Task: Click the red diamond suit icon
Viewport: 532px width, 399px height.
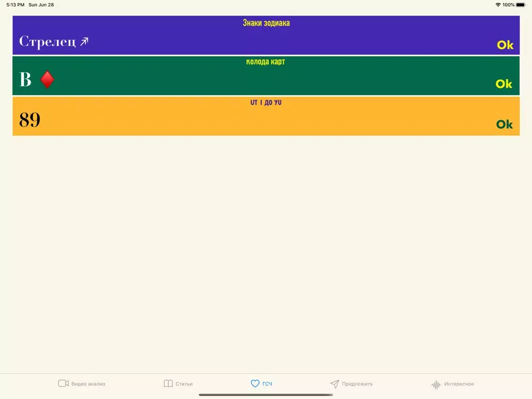Action: 47,79
